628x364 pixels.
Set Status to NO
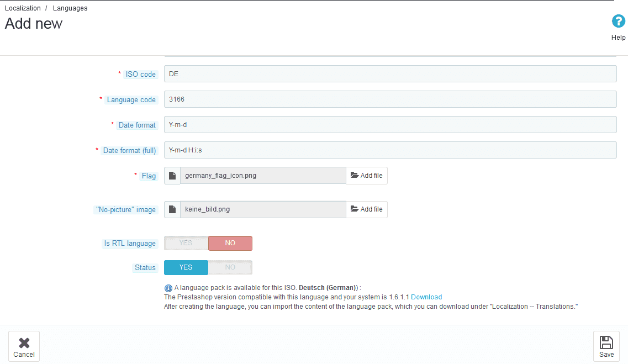tap(230, 267)
